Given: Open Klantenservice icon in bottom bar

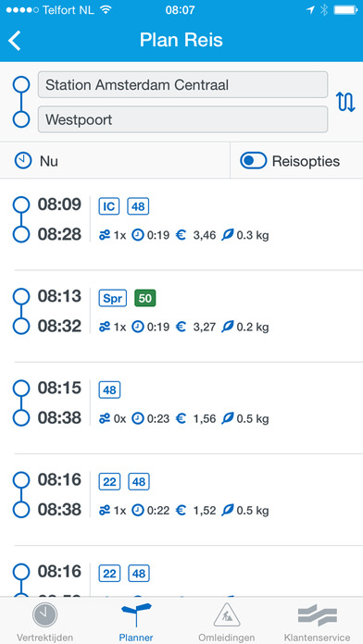Looking at the screenshot, I should pos(318,615).
